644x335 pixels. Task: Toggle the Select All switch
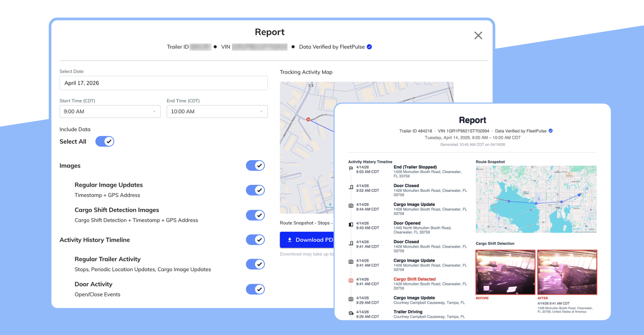pyautogui.click(x=105, y=142)
